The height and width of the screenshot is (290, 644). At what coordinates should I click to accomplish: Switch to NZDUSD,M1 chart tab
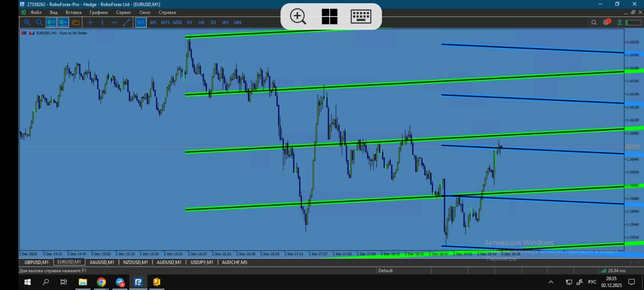(136, 262)
